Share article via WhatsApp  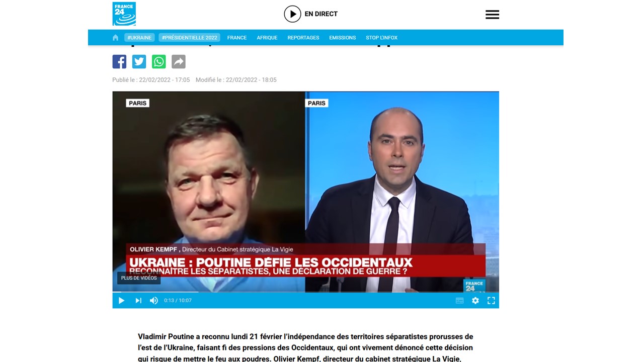tap(158, 62)
